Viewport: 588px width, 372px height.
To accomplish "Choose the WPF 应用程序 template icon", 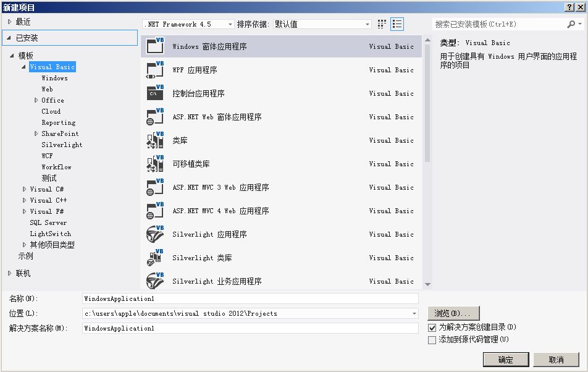I will coord(155,69).
